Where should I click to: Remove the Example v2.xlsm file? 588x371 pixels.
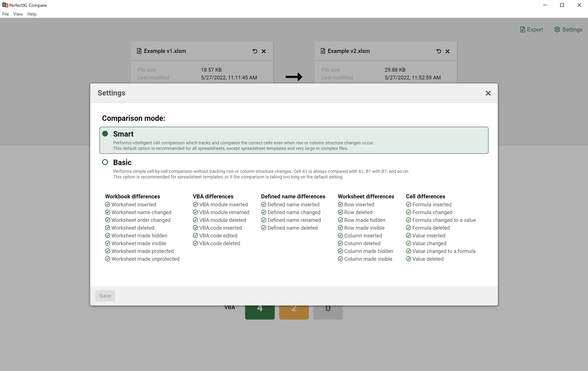[447, 51]
